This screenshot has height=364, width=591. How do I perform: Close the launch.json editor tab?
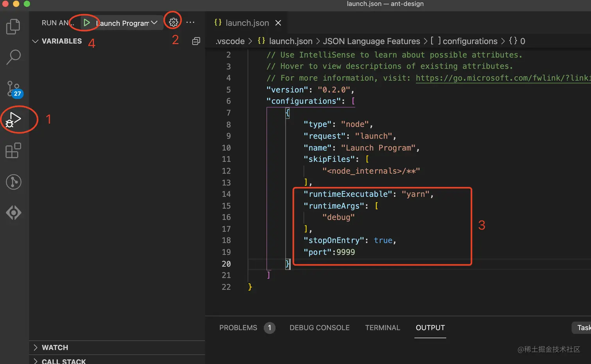pyautogui.click(x=278, y=23)
